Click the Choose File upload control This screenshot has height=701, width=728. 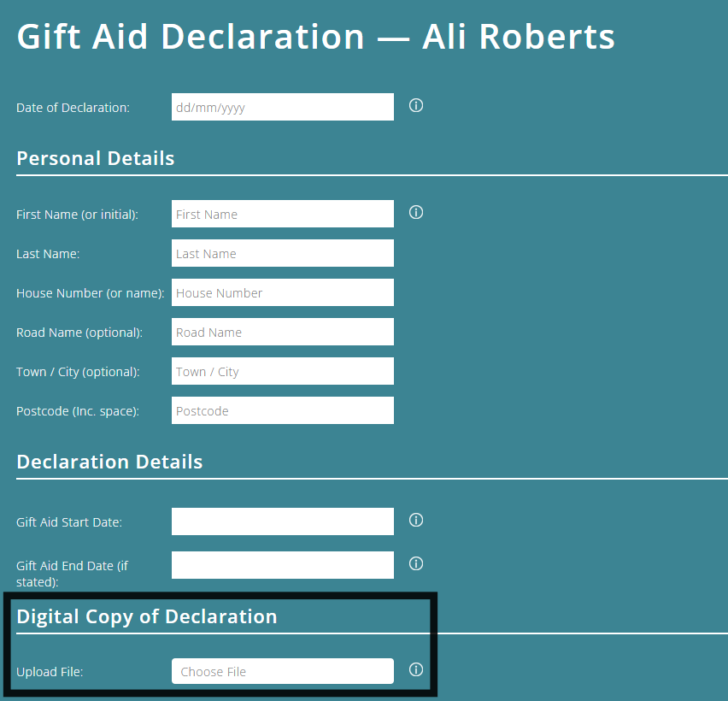[282, 671]
